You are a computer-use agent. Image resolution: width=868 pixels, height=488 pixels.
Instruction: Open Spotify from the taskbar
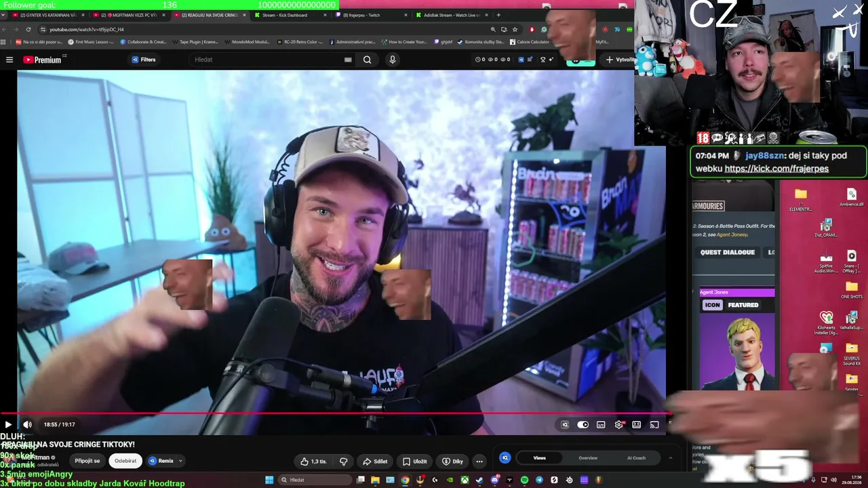(x=524, y=480)
